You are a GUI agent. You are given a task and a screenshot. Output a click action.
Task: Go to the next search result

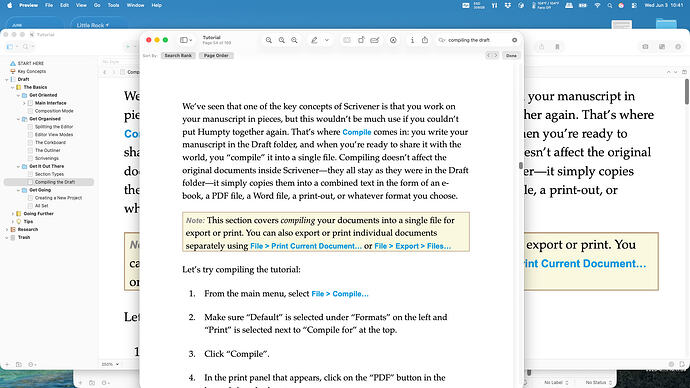pyautogui.click(x=495, y=55)
